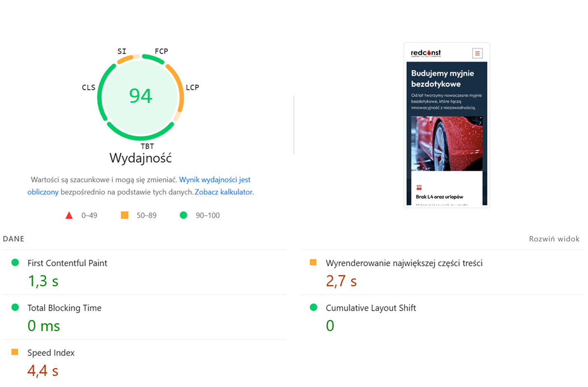Click the red car image in page preview

coord(447,143)
